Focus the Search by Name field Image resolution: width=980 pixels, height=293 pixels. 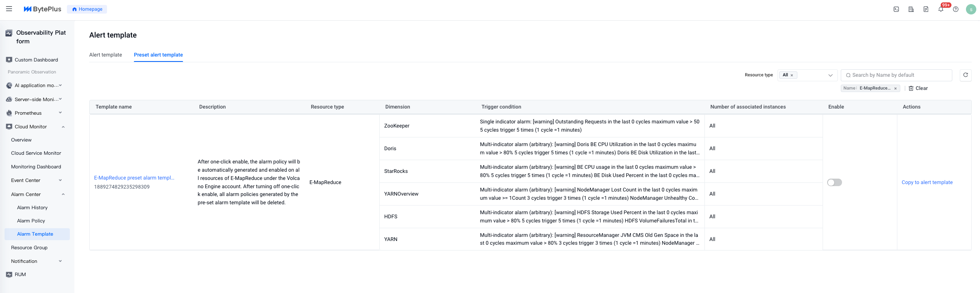coord(897,75)
